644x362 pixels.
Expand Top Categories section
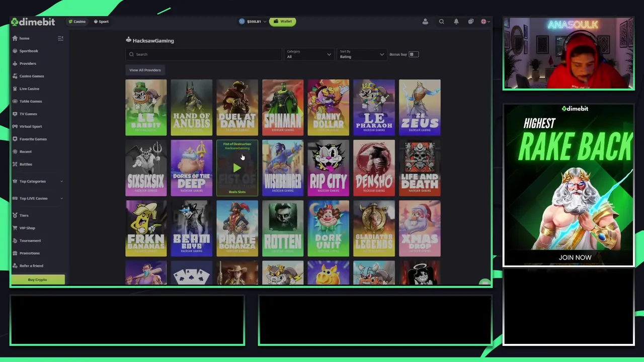point(38,181)
